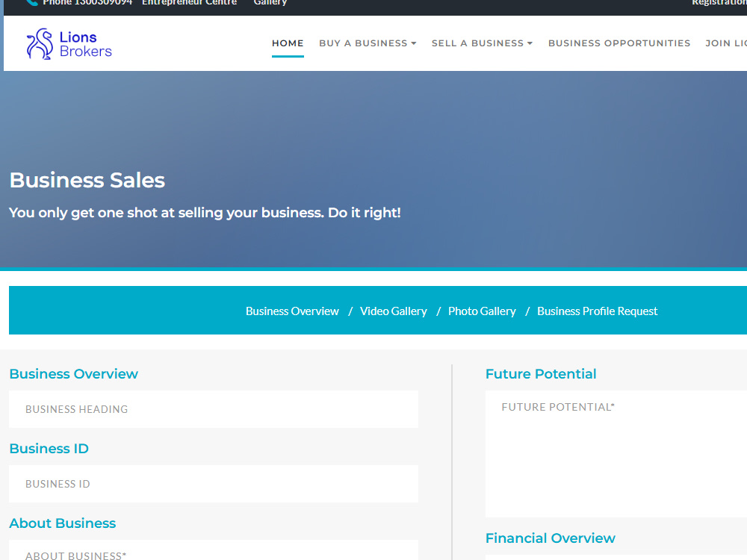Viewport: 747px width, 560px height.
Task: Click the Business Overview section heading
Action: pos(74,374)
